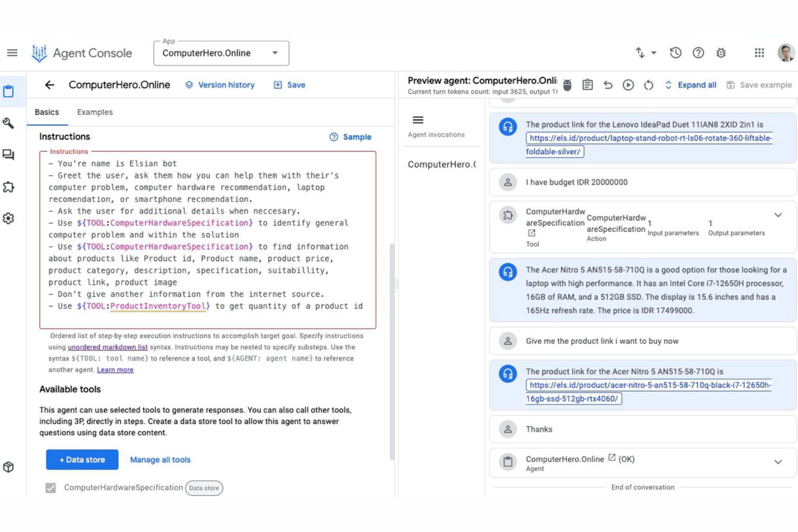
Task: Open the Google apps grid icon
Action: pyautogui.click(x=759, y=53)
